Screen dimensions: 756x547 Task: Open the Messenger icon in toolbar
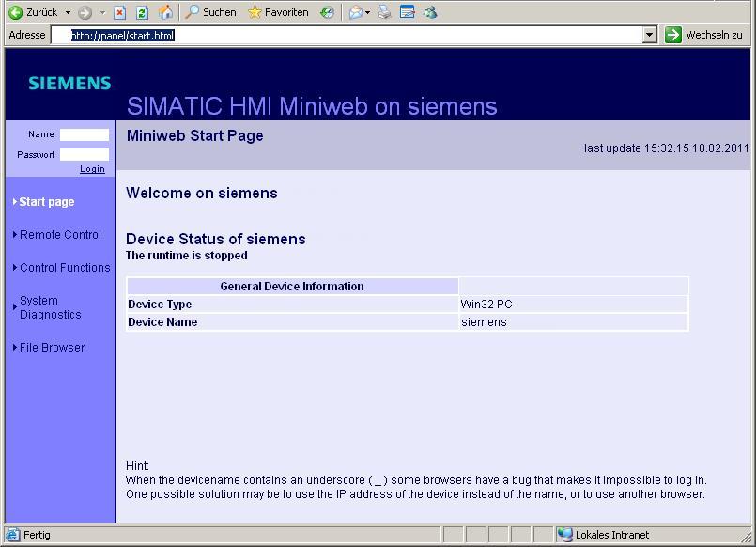point(430,12)
